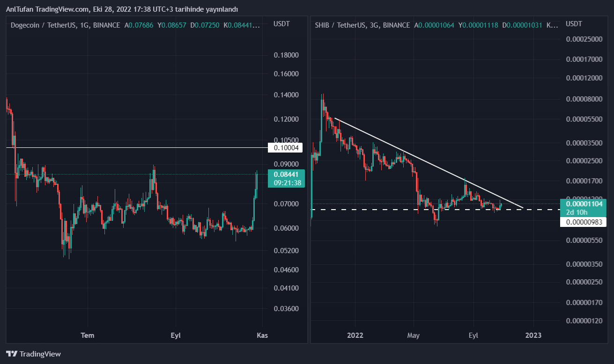The image size is (614, 364).
Task: Click the USDT currency label on Dogecoin chart
Action: [281, 24]
